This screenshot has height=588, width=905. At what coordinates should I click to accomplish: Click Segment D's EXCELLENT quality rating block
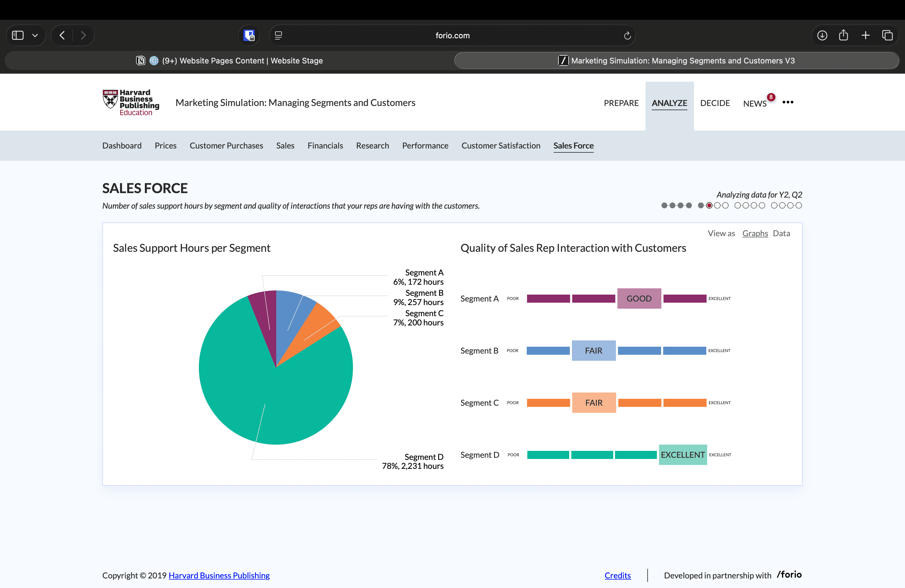tap(683, 454)
